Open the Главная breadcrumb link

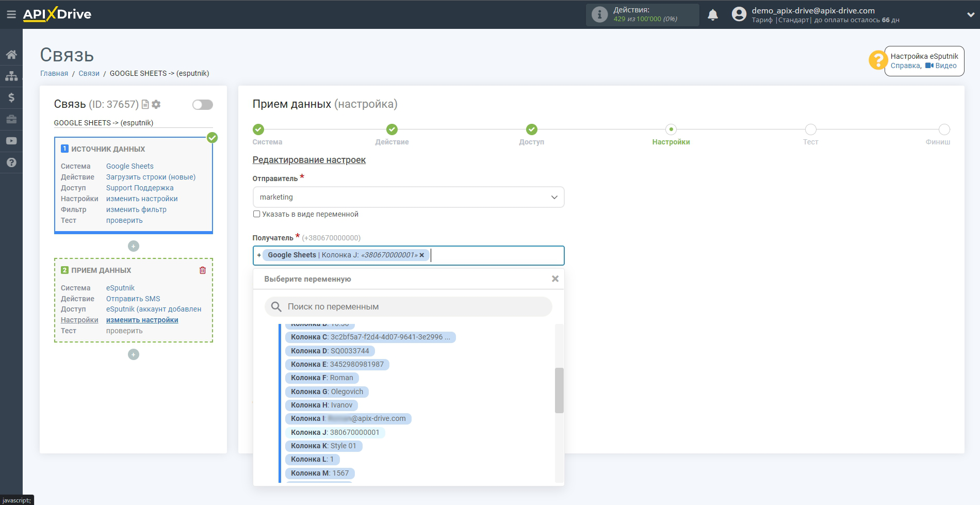coord(54,73)
